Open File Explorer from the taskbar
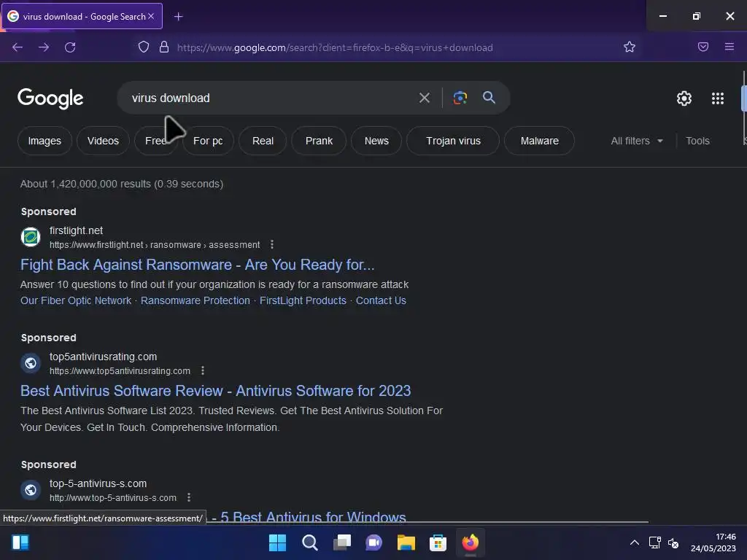The width and height of the screenshot is (747, 560). coord(406,542)
